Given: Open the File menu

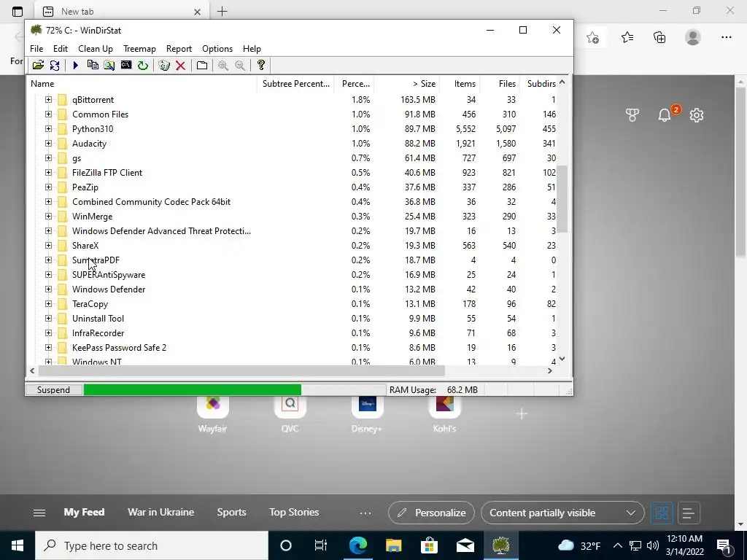Looking at the screenshot, I should point(36,49).
